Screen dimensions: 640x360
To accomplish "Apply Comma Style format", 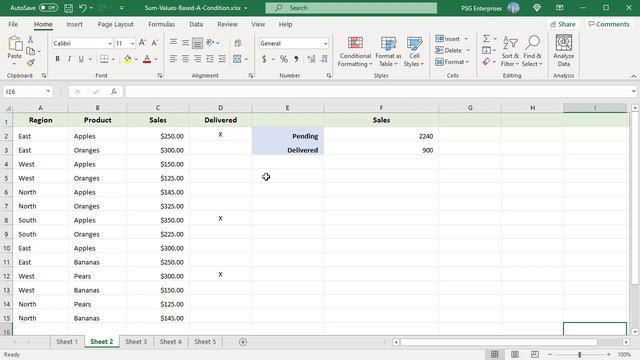I will (296, 59).
